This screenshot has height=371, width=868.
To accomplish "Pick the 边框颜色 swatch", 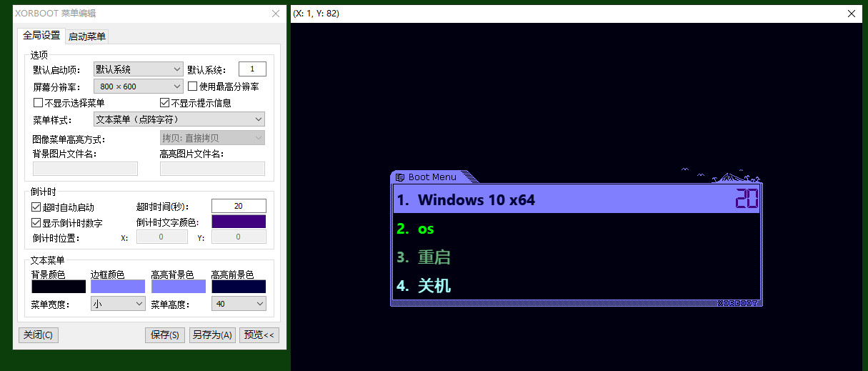I will (x=118, y=287).
